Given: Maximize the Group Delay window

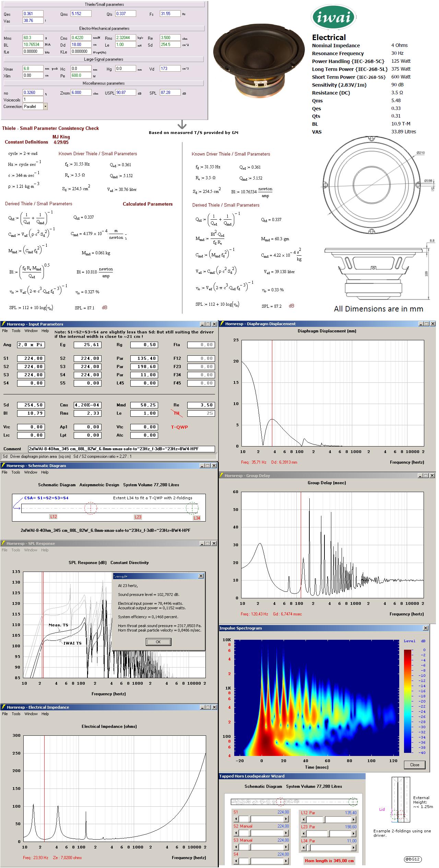Looking at the screenshot, I should point(426,476).
